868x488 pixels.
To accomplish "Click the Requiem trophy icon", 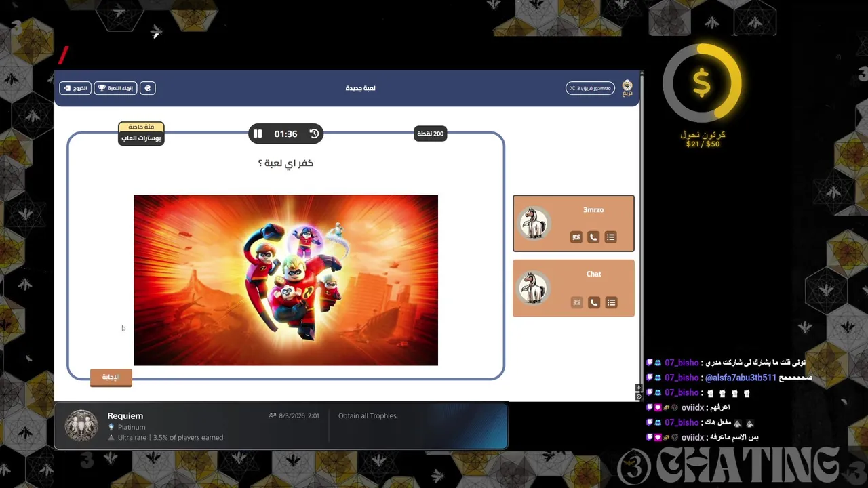I will pos(81,426).
